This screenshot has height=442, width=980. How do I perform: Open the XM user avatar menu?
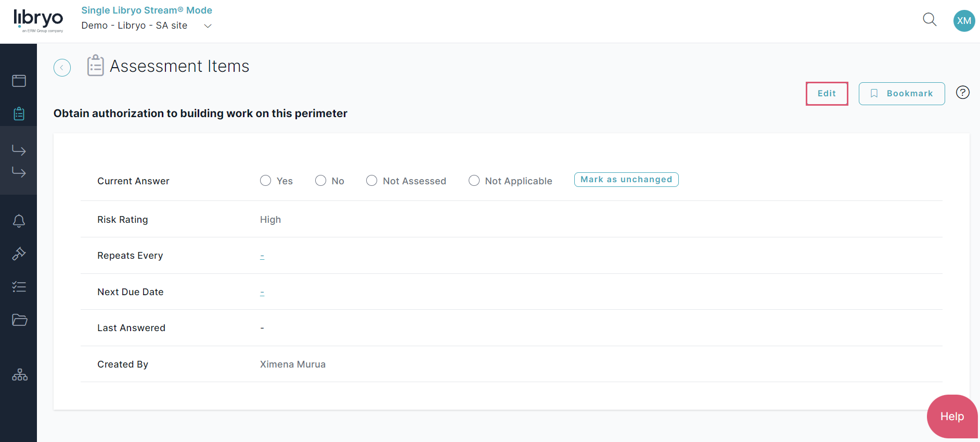[964, 21]
